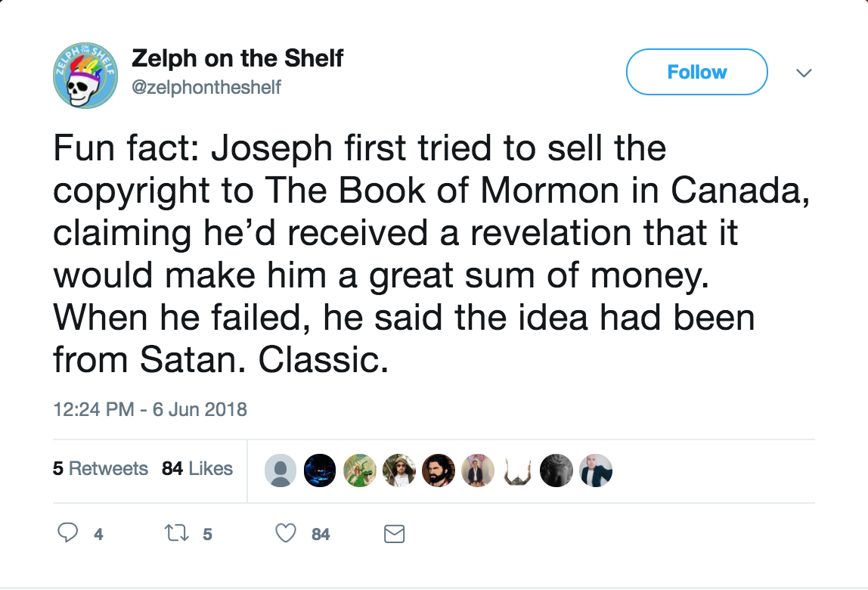The height and width of the screenshot is (590, 868).
Task: Send tweet via Direct Message envelope icon
Action: [394, 534]
